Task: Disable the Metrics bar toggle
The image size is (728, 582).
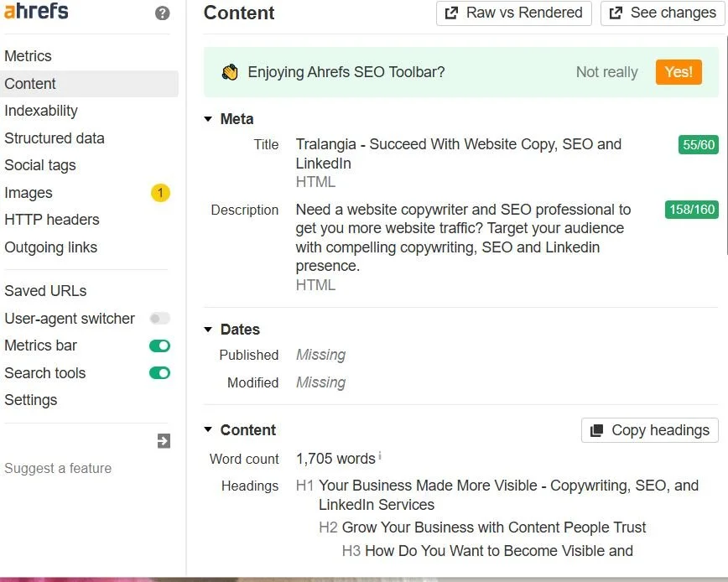Action: [x=159, y=346]
